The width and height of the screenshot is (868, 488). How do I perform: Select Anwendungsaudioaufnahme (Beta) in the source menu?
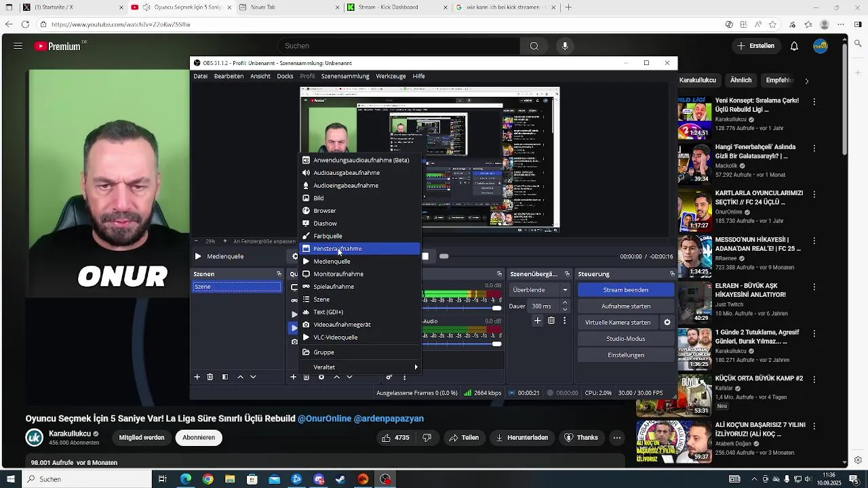pyautogui.click(x=360, y=160)
